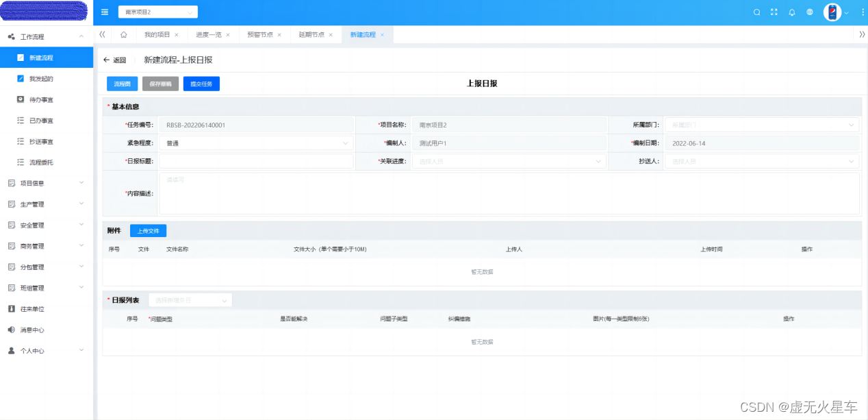Image resolution: width=868 pixels, height=420 pixels.
Task: Open 消息中心 in sidebar
Action: [x=47, y=330]
